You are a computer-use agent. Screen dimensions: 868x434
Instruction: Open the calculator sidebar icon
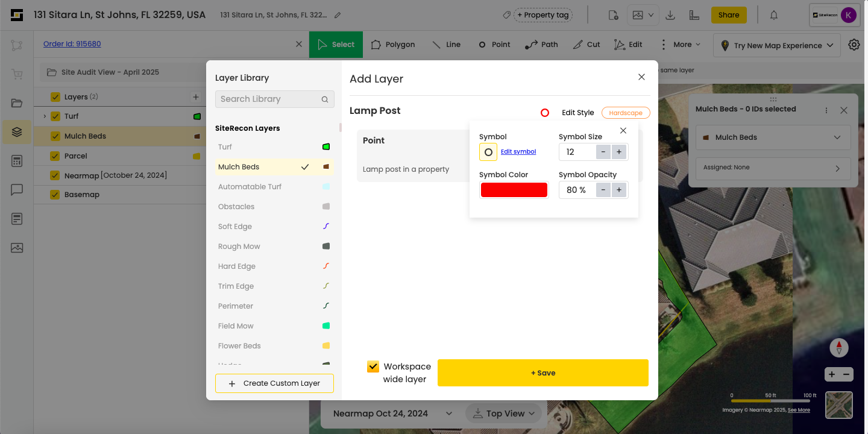click(17, 161)
